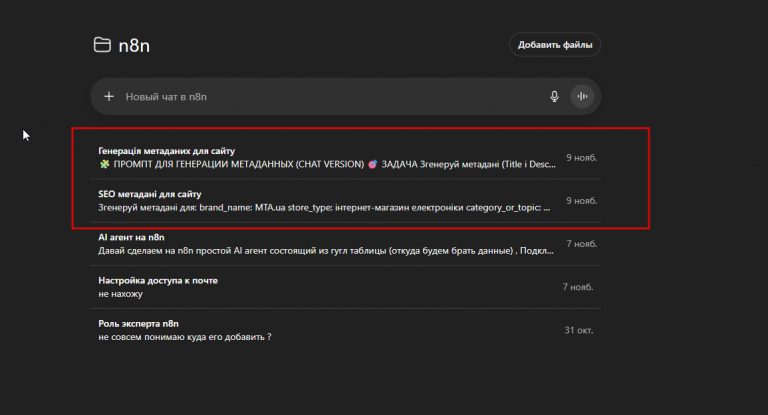Click the n8n project folder icon
Image resolution: width=768 pixels, height=415 pixels.
102,45
